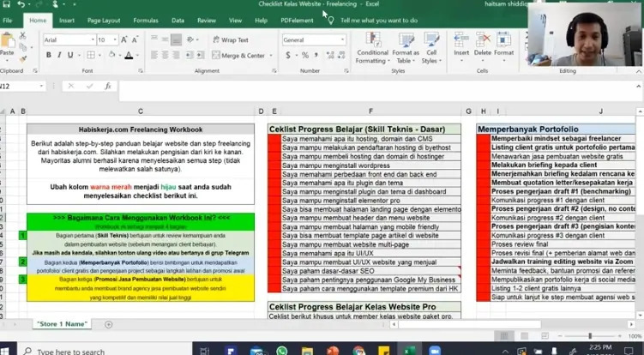Open the font size dropdown
This screenshot has width=644, height=355.
[x=115, y=39]
